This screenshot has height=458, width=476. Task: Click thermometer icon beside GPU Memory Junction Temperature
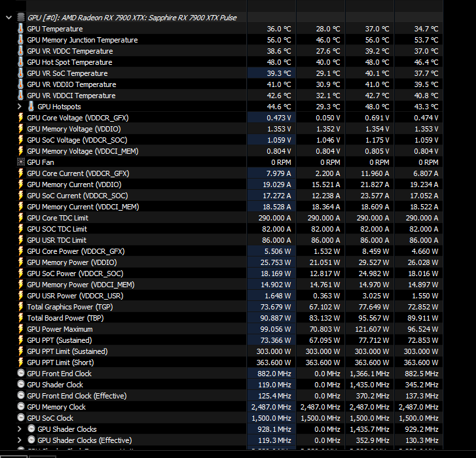point(20,40)
